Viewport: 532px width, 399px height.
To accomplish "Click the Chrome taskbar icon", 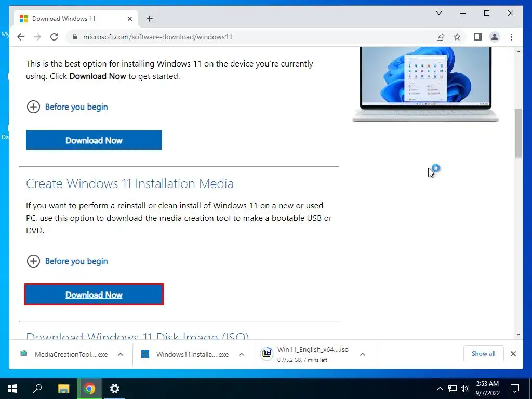I will [89, 389].
